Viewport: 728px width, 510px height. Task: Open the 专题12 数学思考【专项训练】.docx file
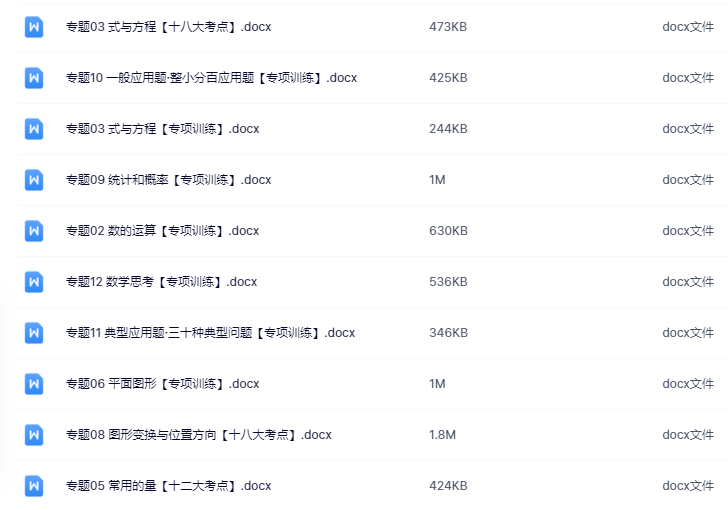[162, 282]
